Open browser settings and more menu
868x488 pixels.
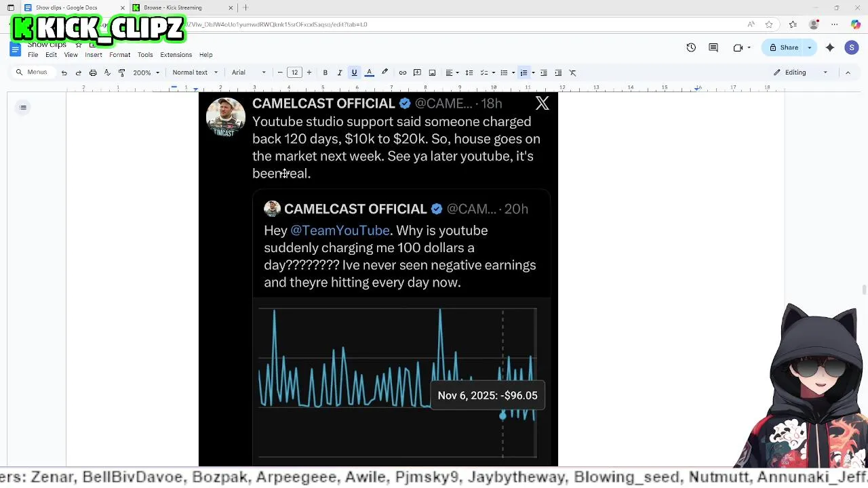pyautogui.click(x=835, y=24)
